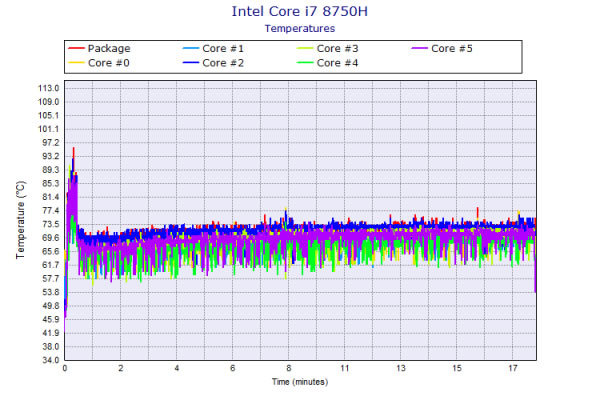Click the 77.4 y-axis value
Viewport: 600px width, 400px height.
51,211
